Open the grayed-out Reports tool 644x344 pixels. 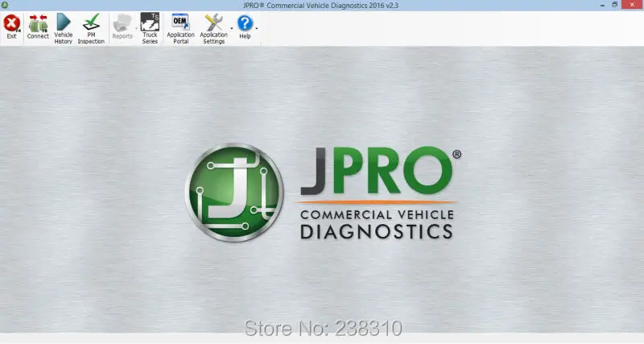[x=122, y=27]
